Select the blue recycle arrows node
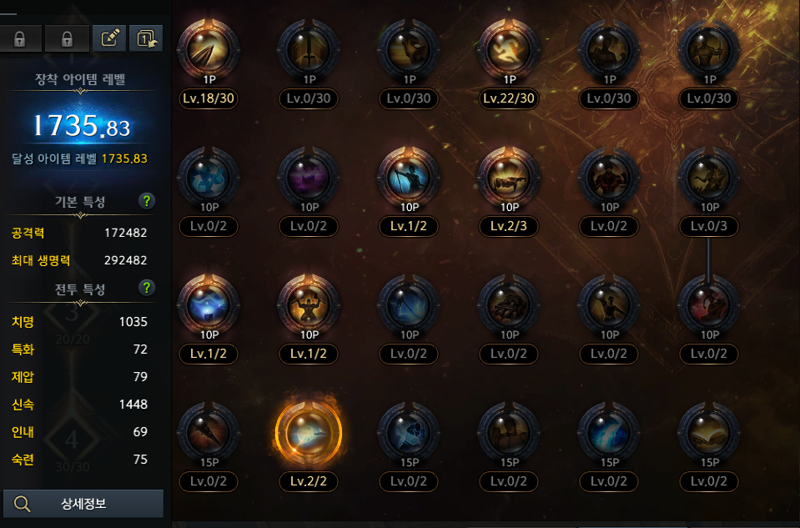 [208, 178]
